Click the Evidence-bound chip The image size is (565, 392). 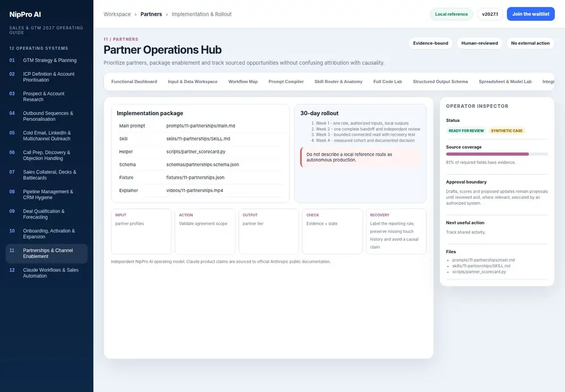point(431,43)
